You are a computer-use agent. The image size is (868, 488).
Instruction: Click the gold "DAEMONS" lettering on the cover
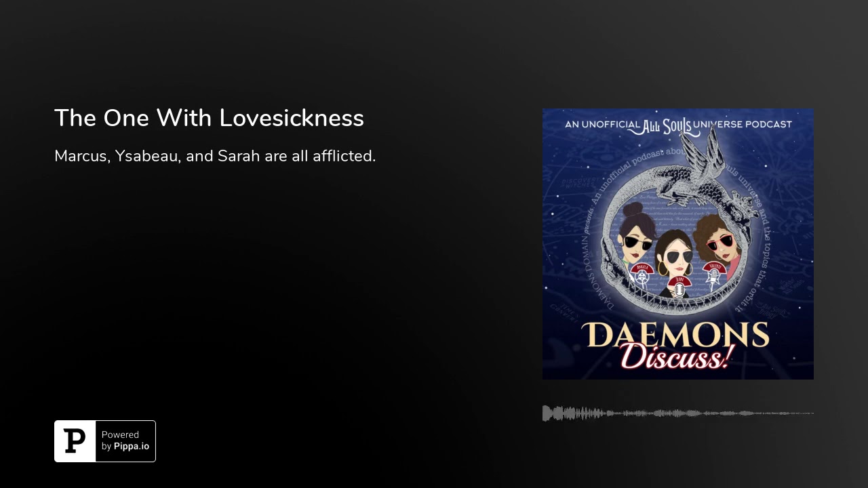click(676, 335)
